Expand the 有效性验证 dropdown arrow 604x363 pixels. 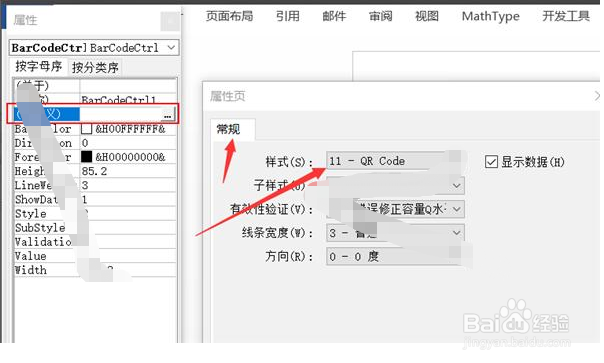[456, 209]
